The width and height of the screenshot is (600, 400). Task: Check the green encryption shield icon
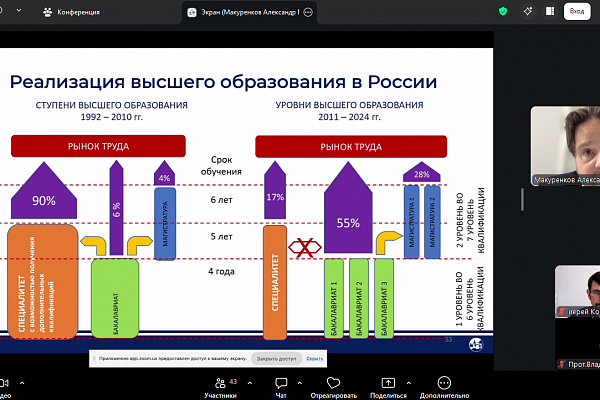pyautogui.click(x=503, y=11)
